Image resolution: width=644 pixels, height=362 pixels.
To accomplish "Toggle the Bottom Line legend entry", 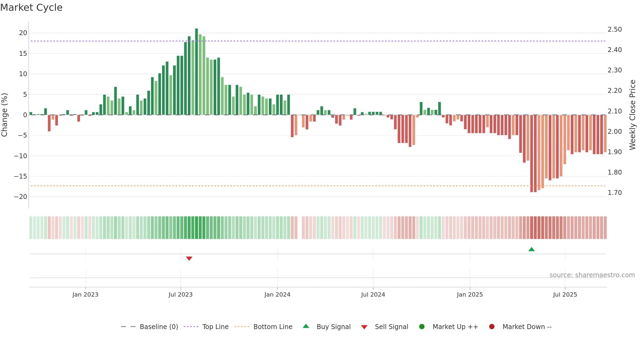I will pos(264,327).
